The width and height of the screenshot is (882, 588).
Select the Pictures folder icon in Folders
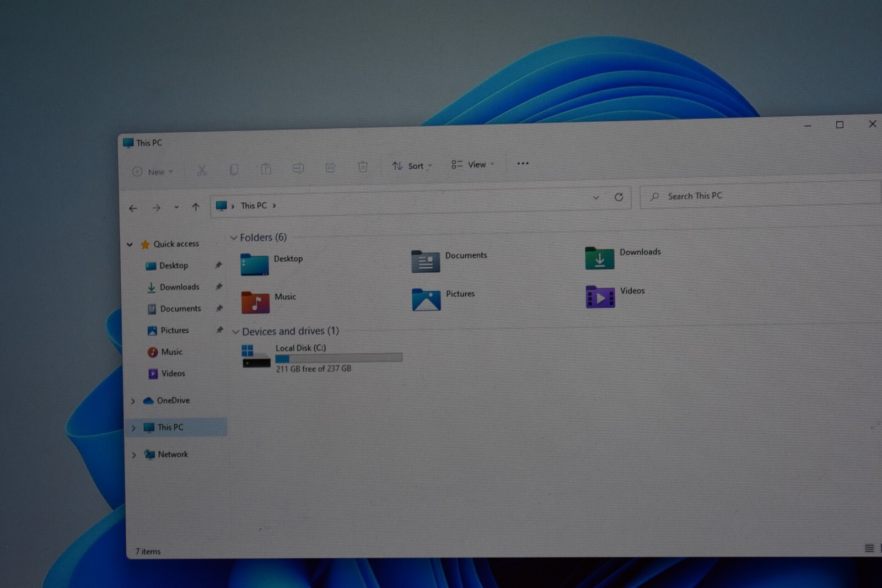426,300
